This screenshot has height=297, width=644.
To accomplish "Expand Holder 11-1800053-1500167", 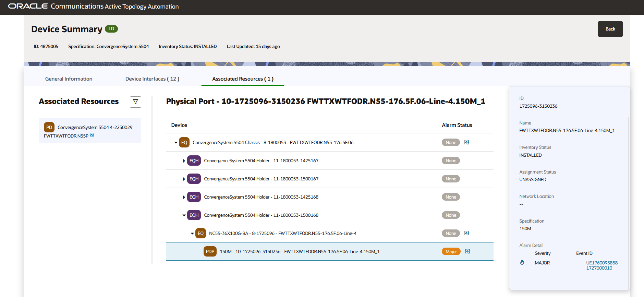I will tap(184, 179).
